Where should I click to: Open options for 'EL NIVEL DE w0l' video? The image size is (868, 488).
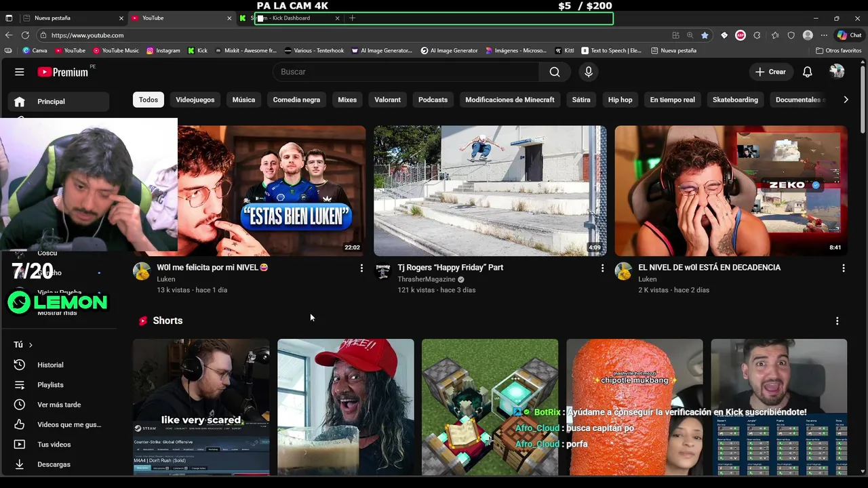[x=843, y=268]
